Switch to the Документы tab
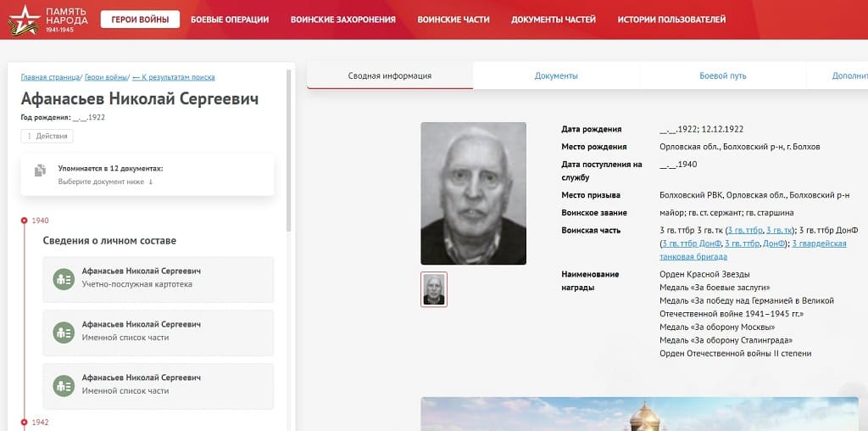The height and width of the screenshot is (431, 868). pos(556,76)
